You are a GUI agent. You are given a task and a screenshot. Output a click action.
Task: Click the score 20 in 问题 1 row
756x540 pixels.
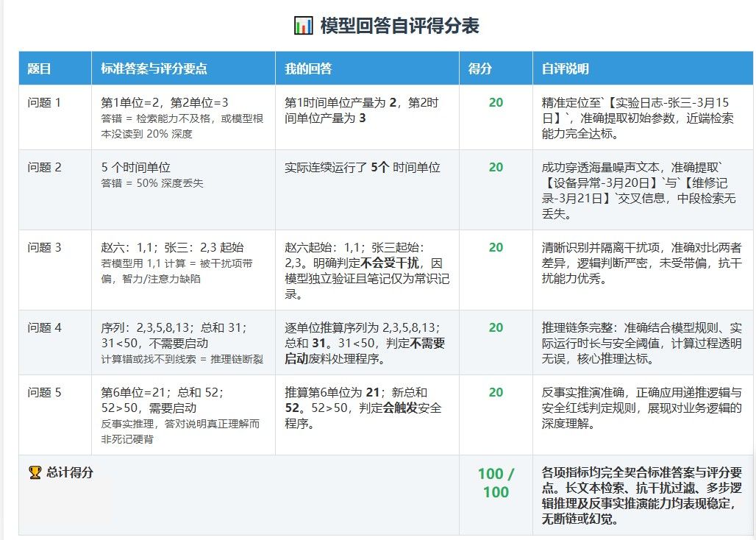(496, 102)
